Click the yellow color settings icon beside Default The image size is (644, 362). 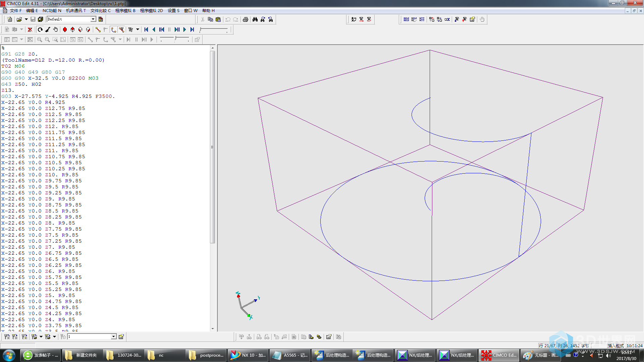point(101,19)
